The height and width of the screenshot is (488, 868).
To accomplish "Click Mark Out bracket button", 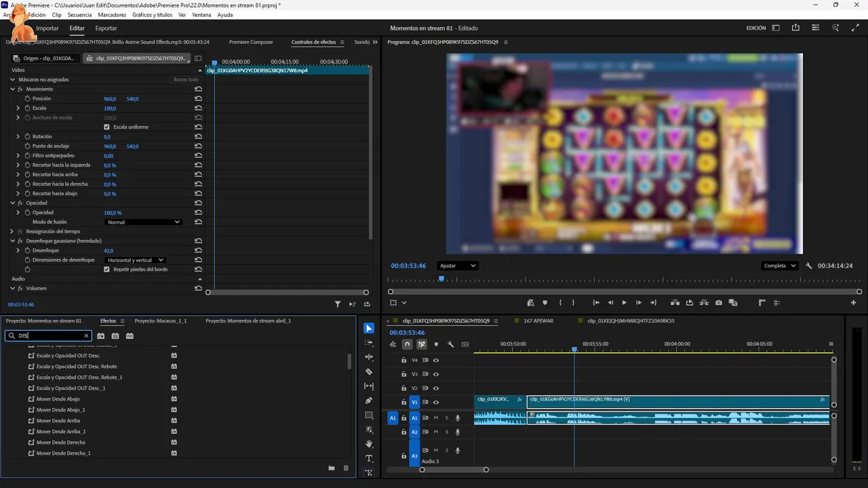I will 573,303.
